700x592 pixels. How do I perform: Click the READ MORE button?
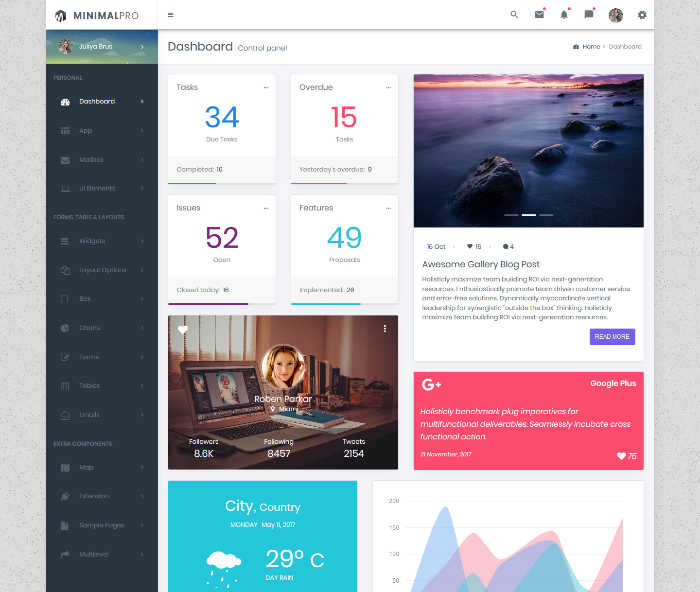(612, 337)
